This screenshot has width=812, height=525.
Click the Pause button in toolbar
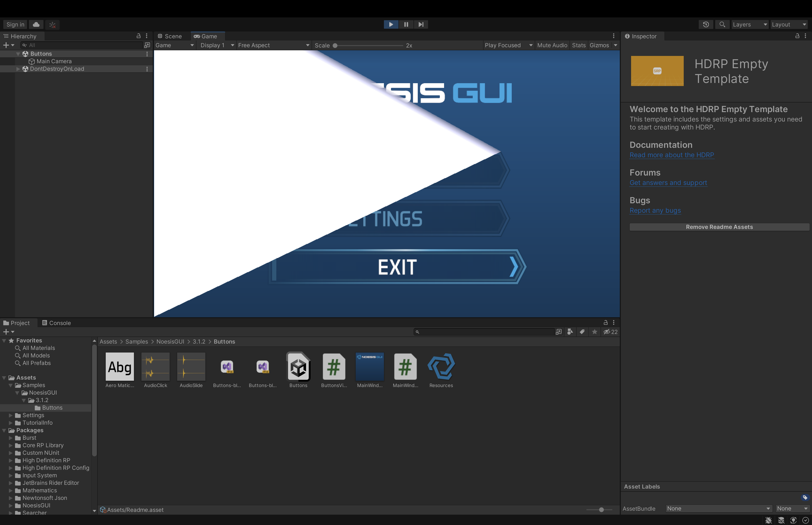[x=406, y=24]
